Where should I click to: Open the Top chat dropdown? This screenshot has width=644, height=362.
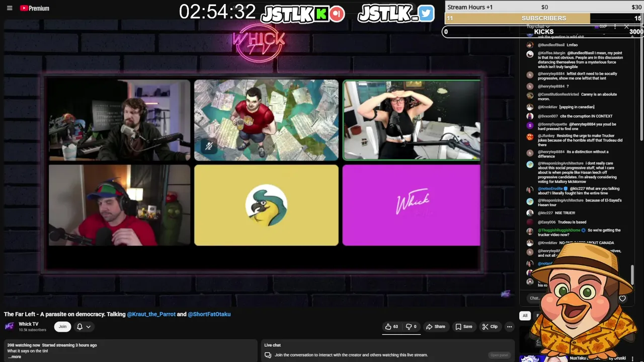(x=538, y=27)
